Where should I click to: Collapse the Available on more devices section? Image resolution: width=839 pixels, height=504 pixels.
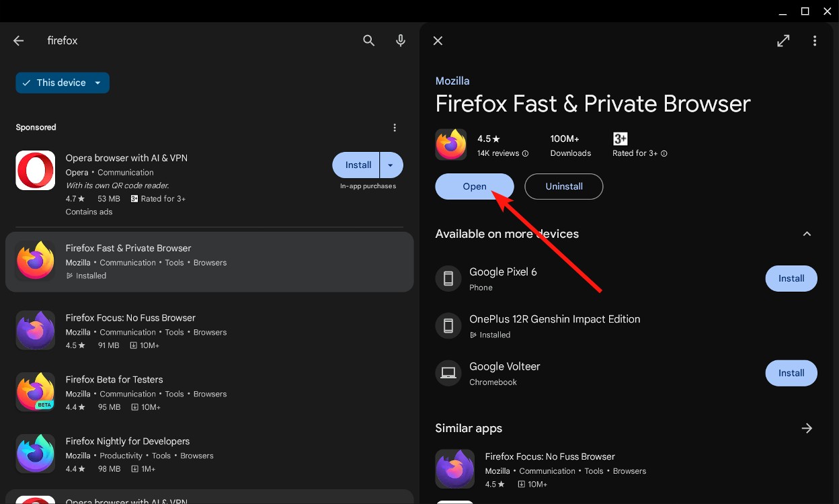click(807, 233)
